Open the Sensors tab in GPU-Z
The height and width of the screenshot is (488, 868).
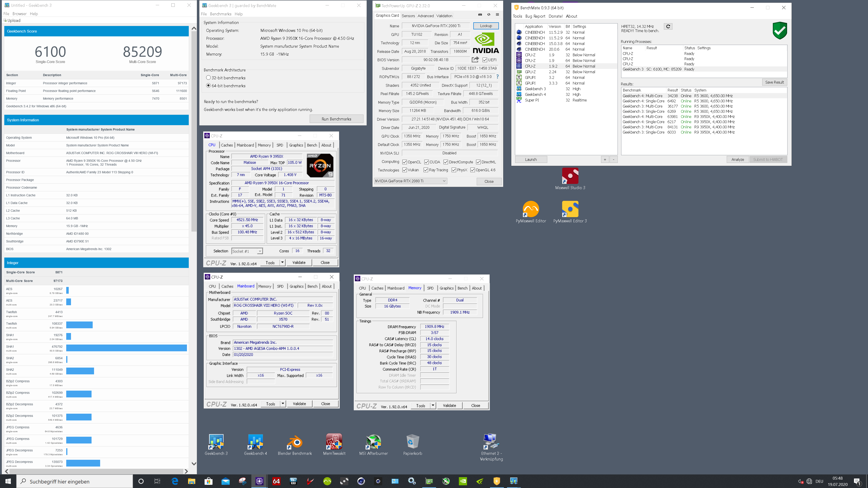click(408, 16)
